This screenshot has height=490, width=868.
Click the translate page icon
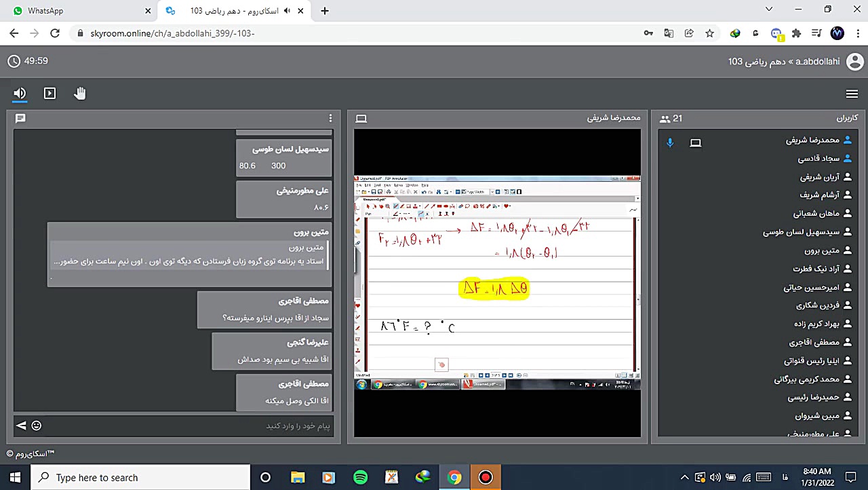[x=669, y=33]
